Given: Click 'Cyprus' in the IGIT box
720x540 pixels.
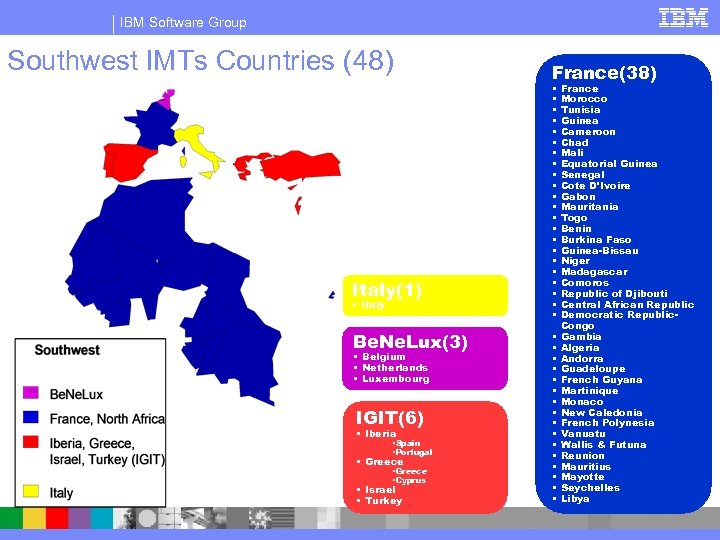Looking at the screenshot, I should (x=411, y=481).
